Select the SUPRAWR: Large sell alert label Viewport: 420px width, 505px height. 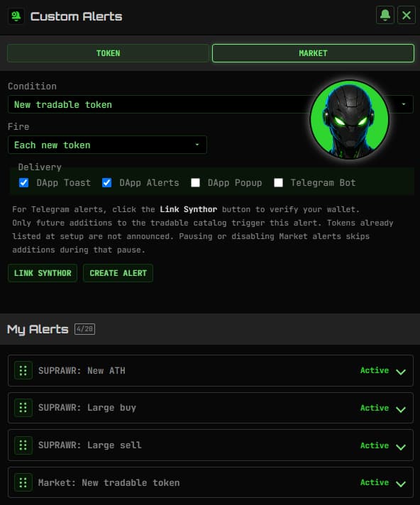(89, 445)
